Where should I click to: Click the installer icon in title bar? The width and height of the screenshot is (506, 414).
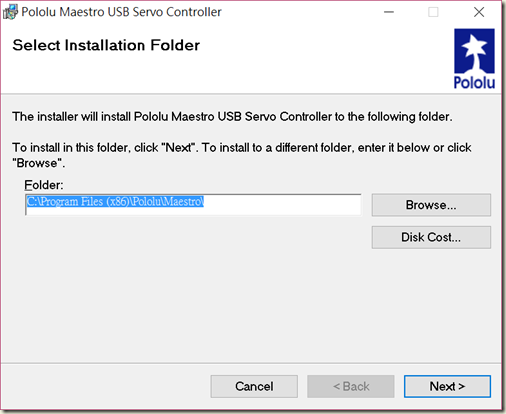click(x=10, y=12)
